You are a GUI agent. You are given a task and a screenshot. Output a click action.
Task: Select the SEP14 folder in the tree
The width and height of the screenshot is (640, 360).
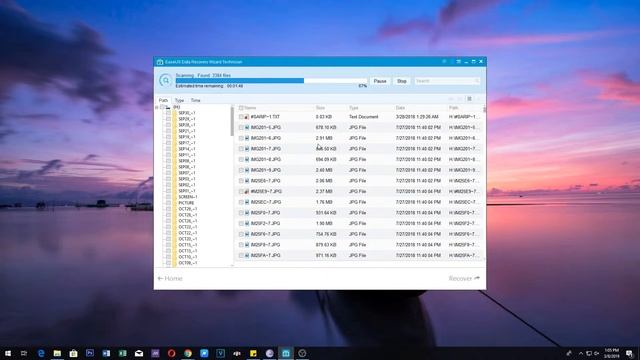point(187,149)
